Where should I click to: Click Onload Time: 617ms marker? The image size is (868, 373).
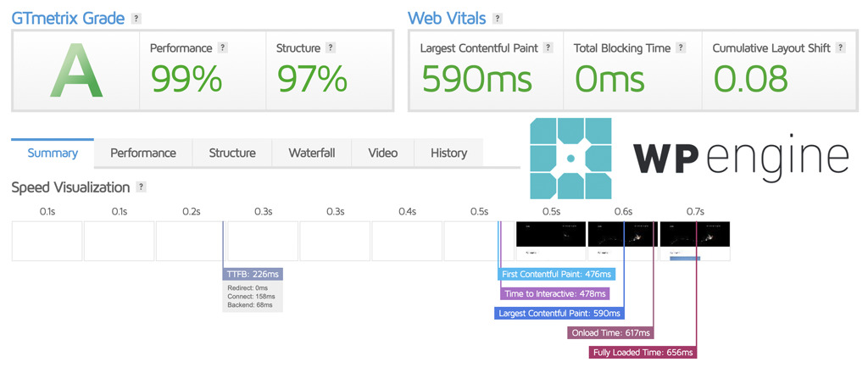tap(610, 332)
